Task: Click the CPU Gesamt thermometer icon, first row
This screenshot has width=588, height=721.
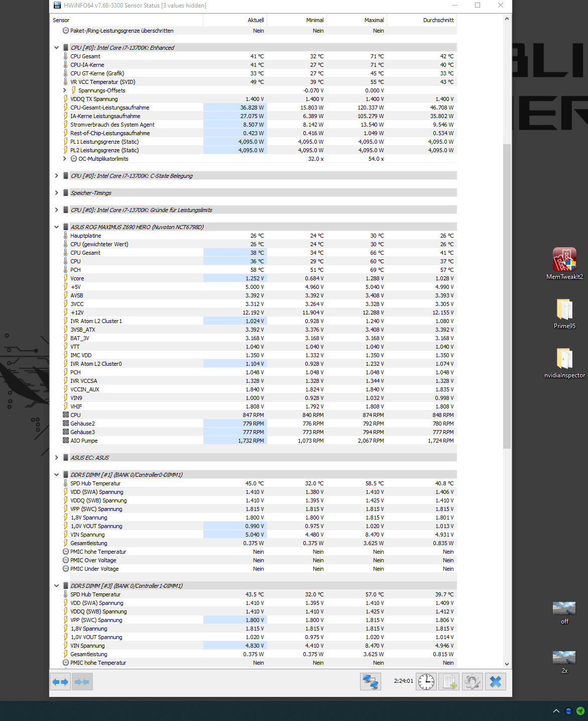Action: 66,56
